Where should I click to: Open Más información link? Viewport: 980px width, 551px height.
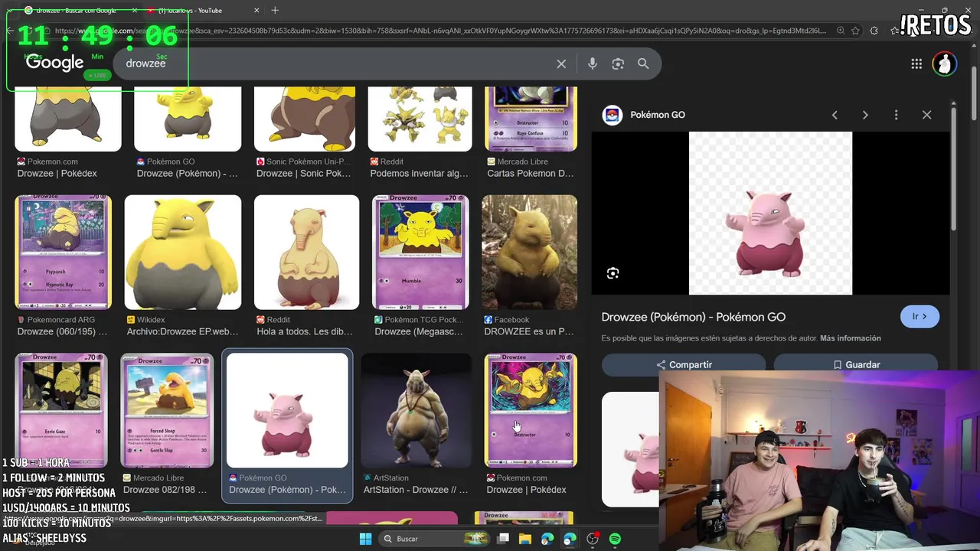click(851, 338)
